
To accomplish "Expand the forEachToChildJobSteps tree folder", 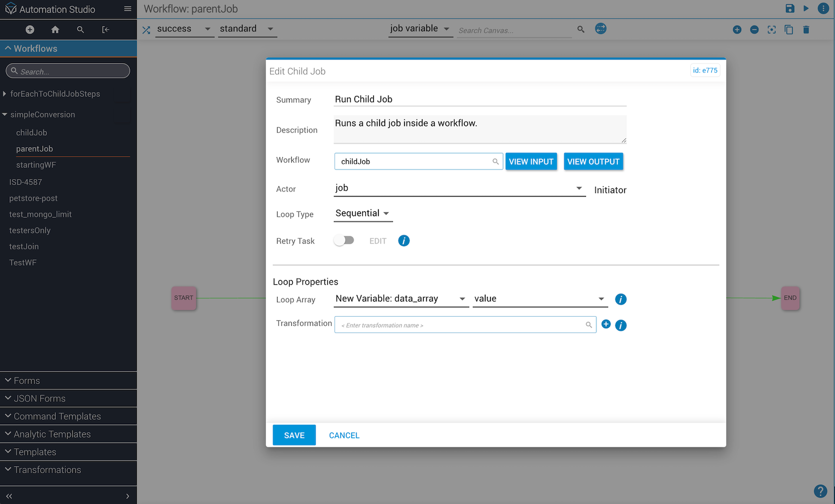I will pos(5,94).
